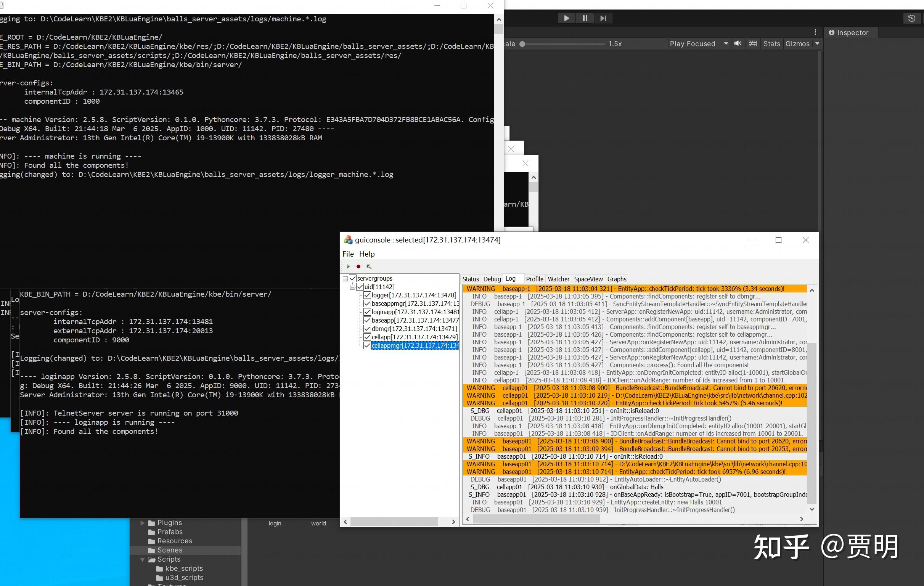Uncheck the dbmgr server checkbox
The height and width of the screenshot is (586, 924).
coord(367,329)
